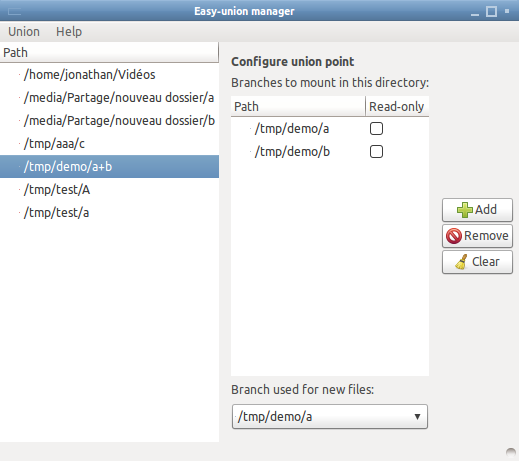Open the Help menu
The height and width of the screenshot is (461, 519).
(x=69, y=32)
